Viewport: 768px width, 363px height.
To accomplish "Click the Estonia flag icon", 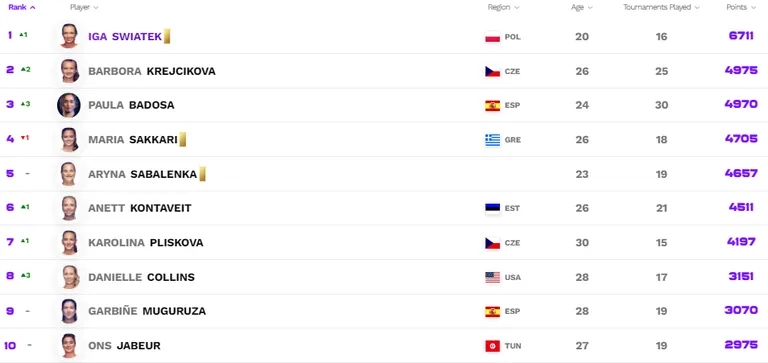I will 493,208.
